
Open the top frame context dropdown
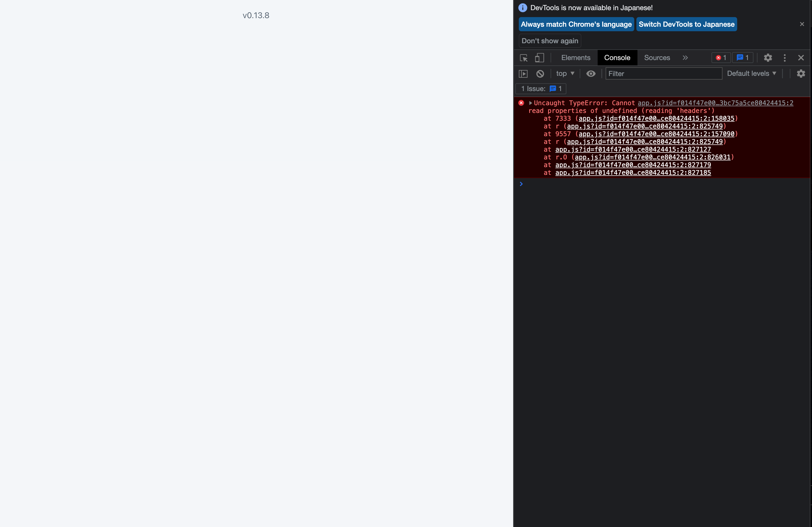[x=565, y=74]
